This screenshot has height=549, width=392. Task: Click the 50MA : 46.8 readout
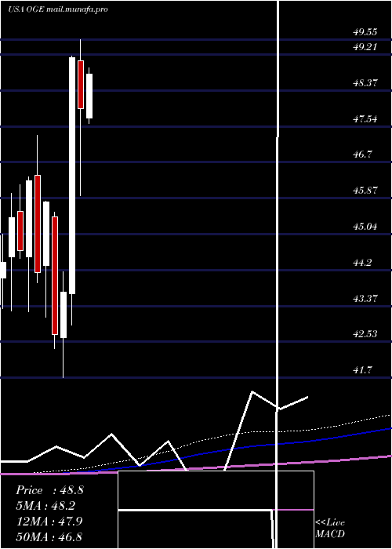(49, 536)
